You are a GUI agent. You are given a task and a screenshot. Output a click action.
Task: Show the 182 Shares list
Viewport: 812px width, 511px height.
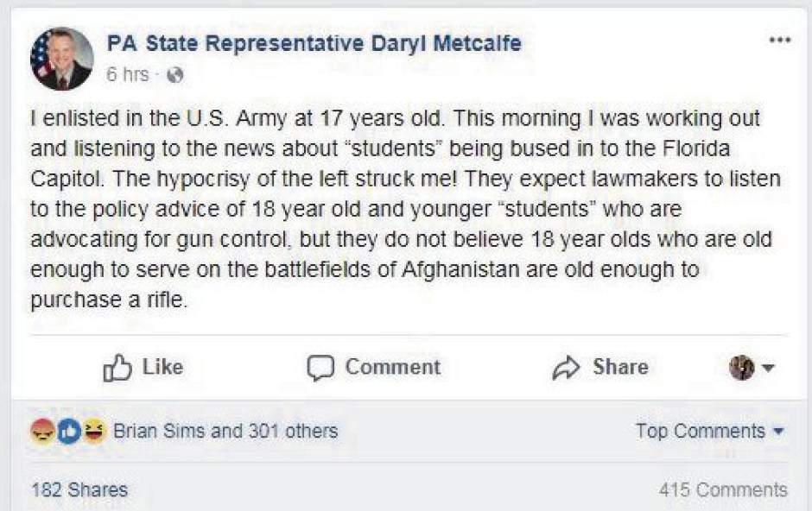click(79, 489)
